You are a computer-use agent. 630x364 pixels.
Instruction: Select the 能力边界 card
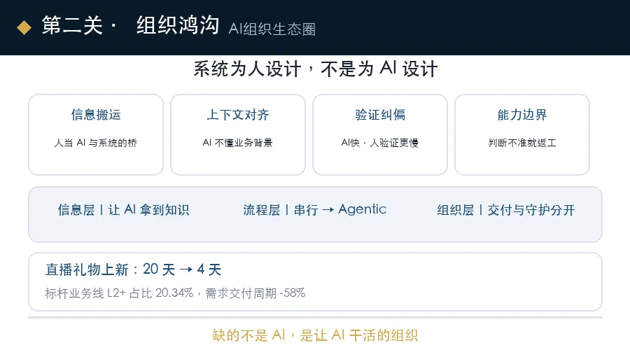(522, 134)
